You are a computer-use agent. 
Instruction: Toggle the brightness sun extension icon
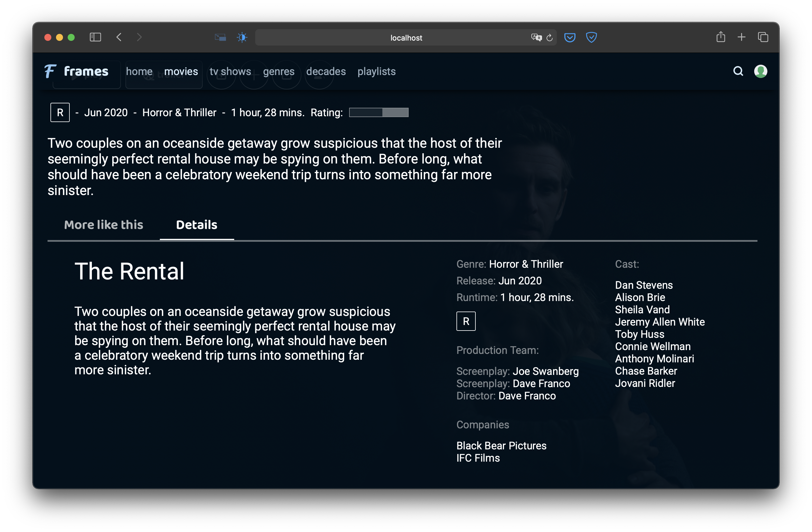242,37
